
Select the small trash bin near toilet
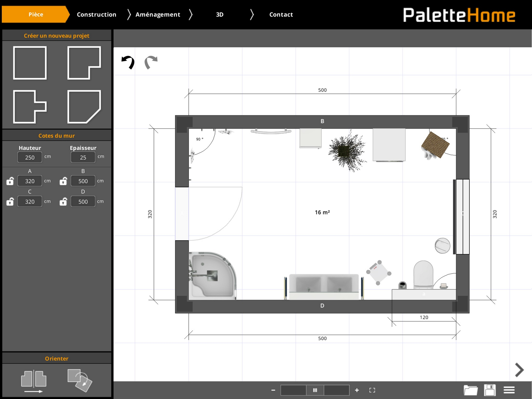(402, 285)
